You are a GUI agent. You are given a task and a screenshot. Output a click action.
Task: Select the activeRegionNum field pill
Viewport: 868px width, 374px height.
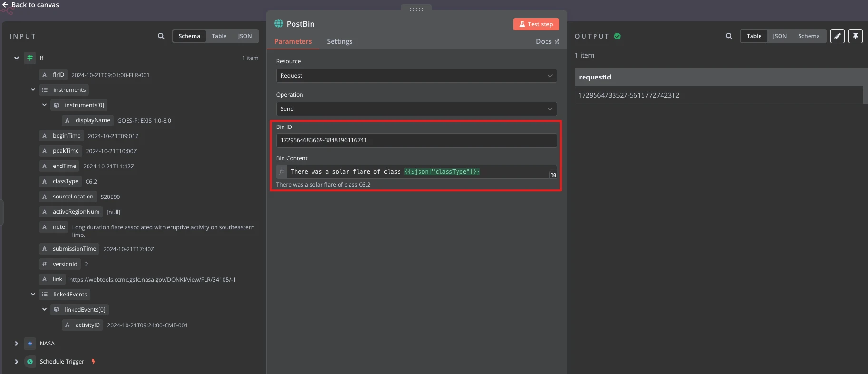click(x=71, y=212)
